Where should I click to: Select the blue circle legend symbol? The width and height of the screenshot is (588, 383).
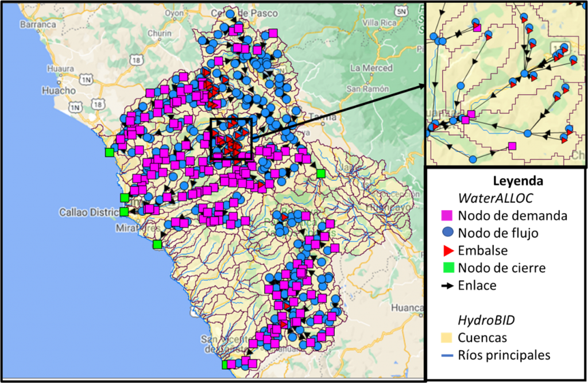[448, 233]
